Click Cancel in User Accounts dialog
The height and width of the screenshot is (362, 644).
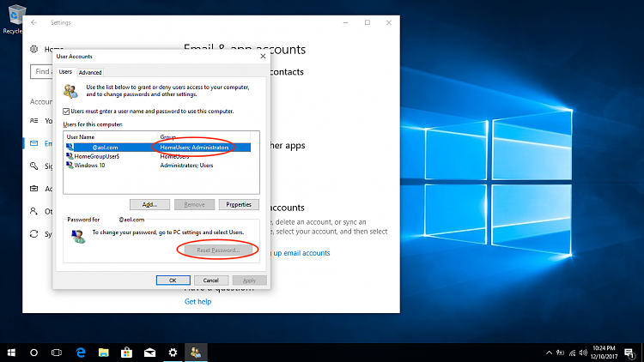pos(210,281)
